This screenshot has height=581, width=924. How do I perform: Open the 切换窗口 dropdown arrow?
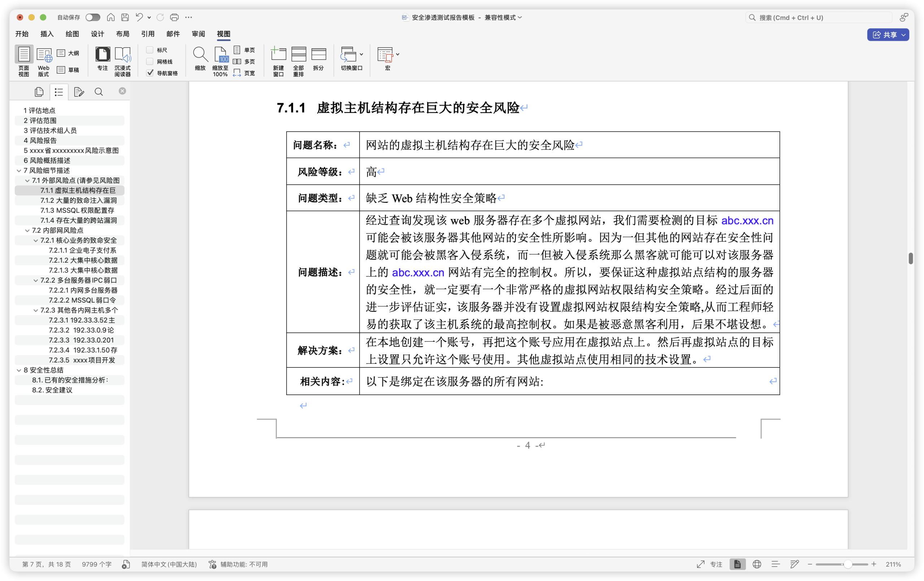point(361,54)
